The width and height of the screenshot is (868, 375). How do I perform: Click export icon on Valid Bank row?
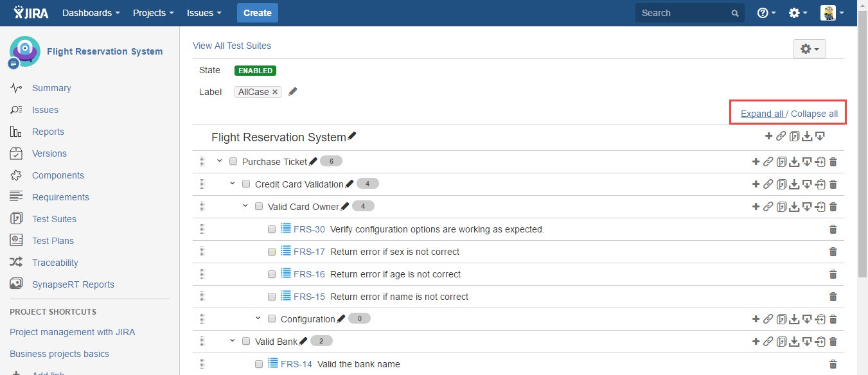[808, 341]
